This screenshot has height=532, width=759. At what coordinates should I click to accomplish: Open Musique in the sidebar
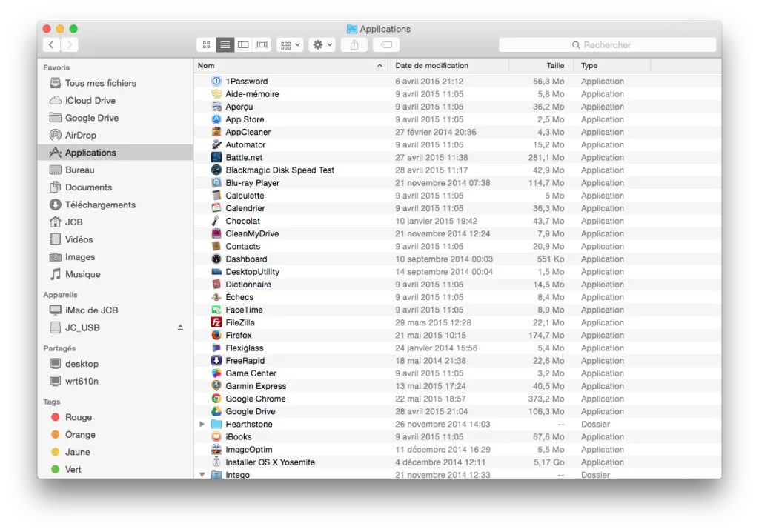pos(115,274)
